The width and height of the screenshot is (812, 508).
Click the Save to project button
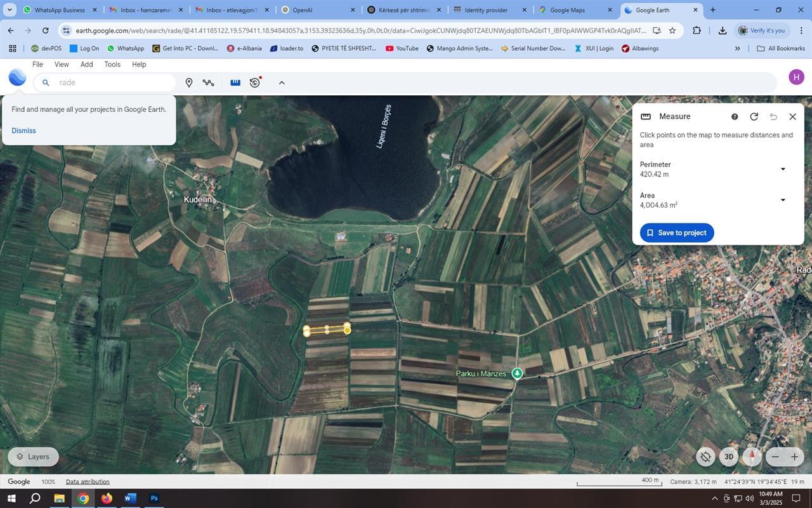tap(676, 232)
